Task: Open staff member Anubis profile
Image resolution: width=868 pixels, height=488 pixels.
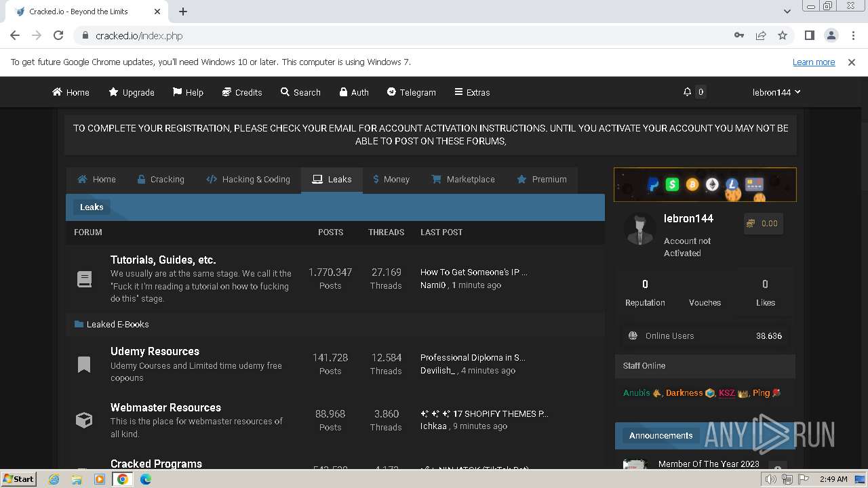Action: [x=637, y=392]
